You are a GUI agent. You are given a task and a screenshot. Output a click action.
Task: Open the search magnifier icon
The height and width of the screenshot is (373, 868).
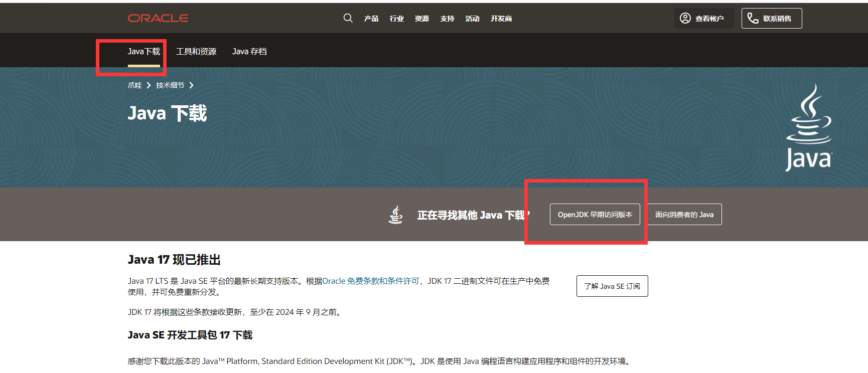point(348,18)
